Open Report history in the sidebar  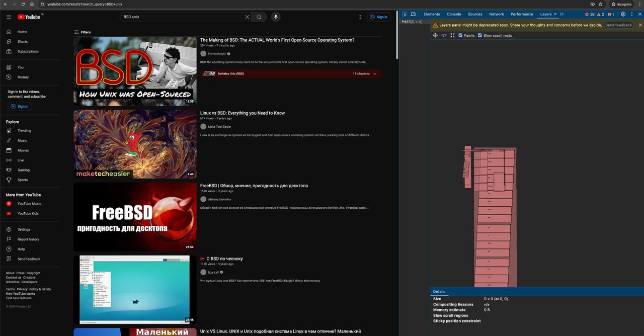31,239
